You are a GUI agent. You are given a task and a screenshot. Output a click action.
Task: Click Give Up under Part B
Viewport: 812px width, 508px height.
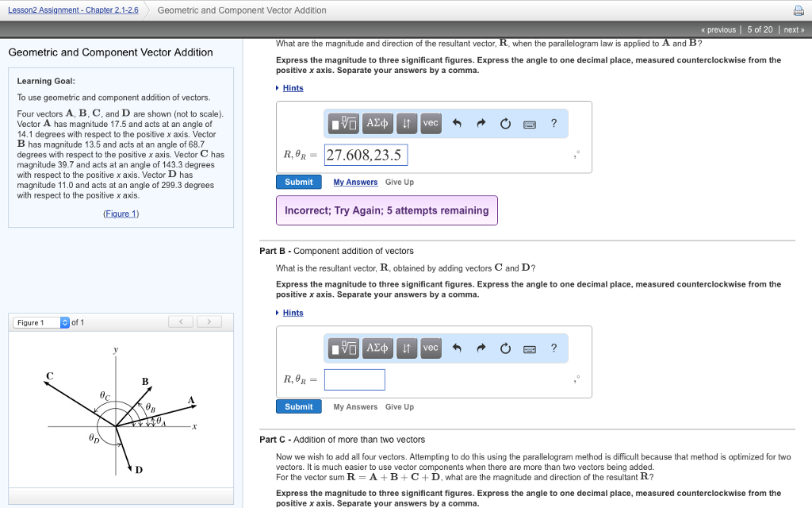(x=400, y=406)
